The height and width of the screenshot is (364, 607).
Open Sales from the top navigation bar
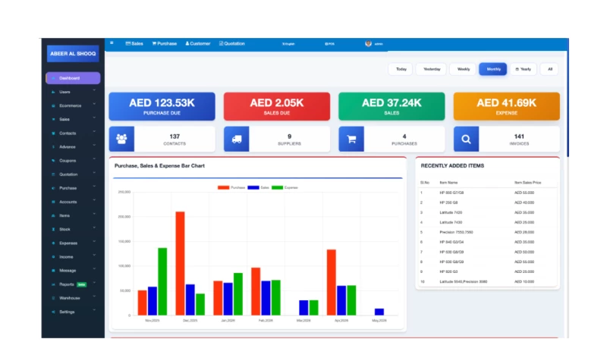click(x=134, y=44)
